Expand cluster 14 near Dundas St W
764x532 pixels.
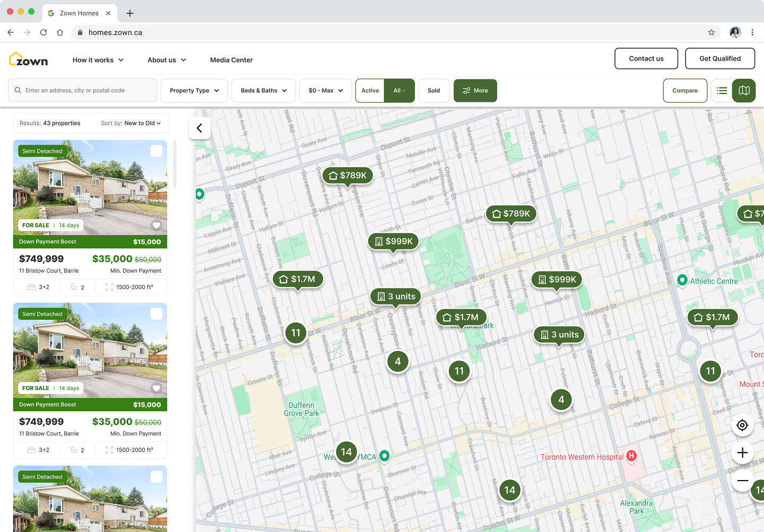pyautogui.click(x=510, y=491)
